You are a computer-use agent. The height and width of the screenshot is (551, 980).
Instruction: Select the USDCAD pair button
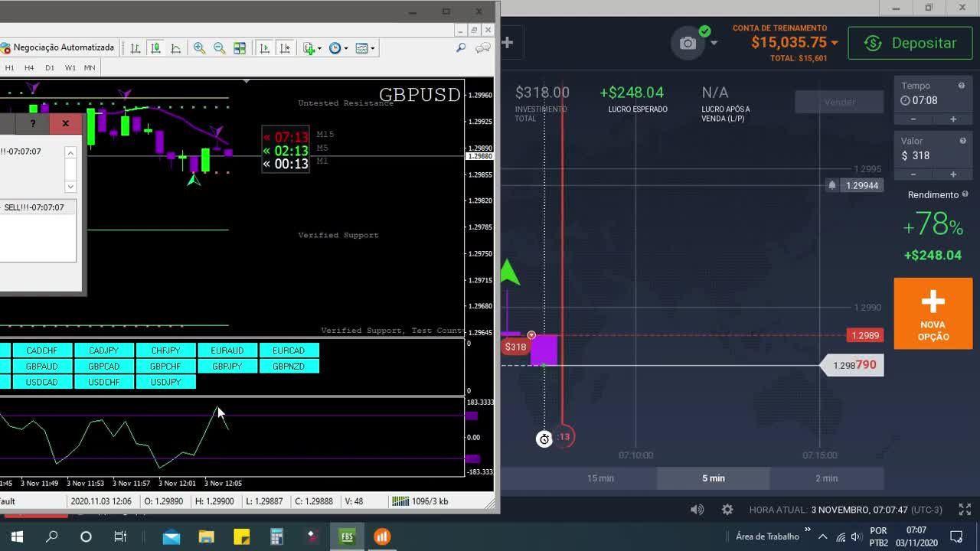coord(42,382)
